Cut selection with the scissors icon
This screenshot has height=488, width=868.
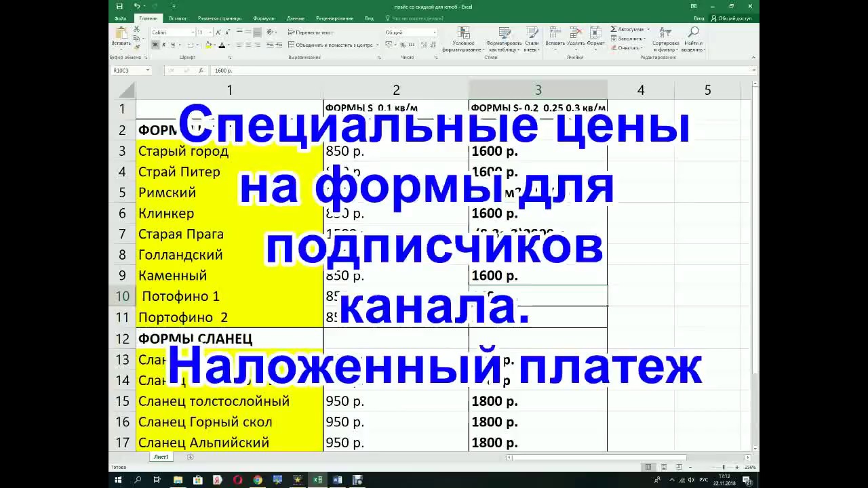coord(137,29)
